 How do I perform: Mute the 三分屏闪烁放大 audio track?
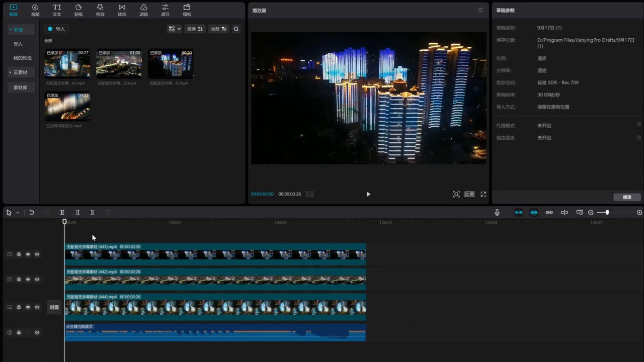(x=37, y=332)
